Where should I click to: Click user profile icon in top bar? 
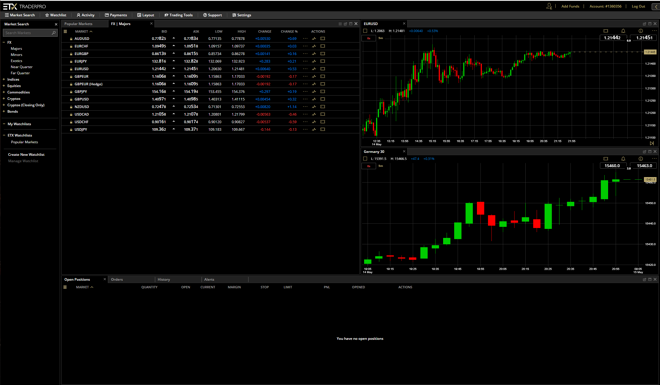549,6
